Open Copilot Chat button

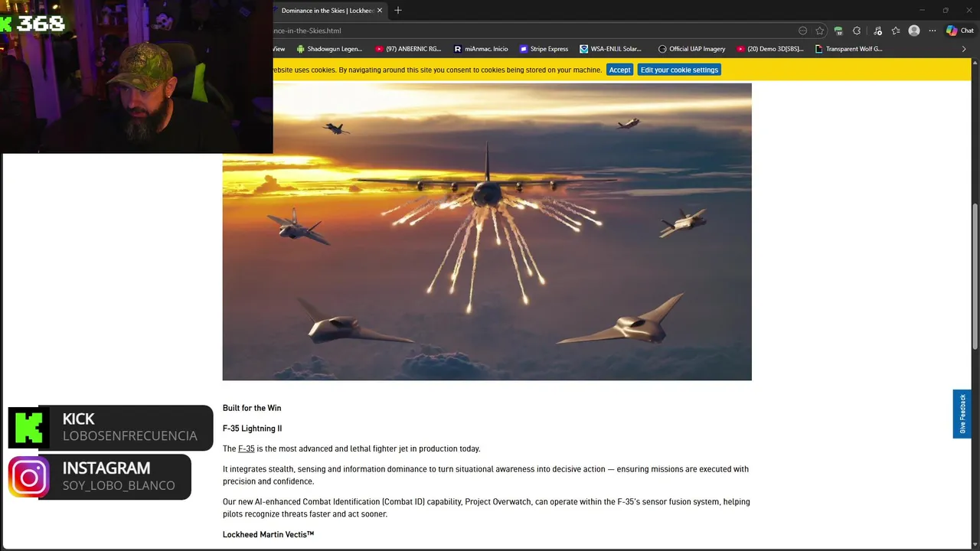(960, 31)
